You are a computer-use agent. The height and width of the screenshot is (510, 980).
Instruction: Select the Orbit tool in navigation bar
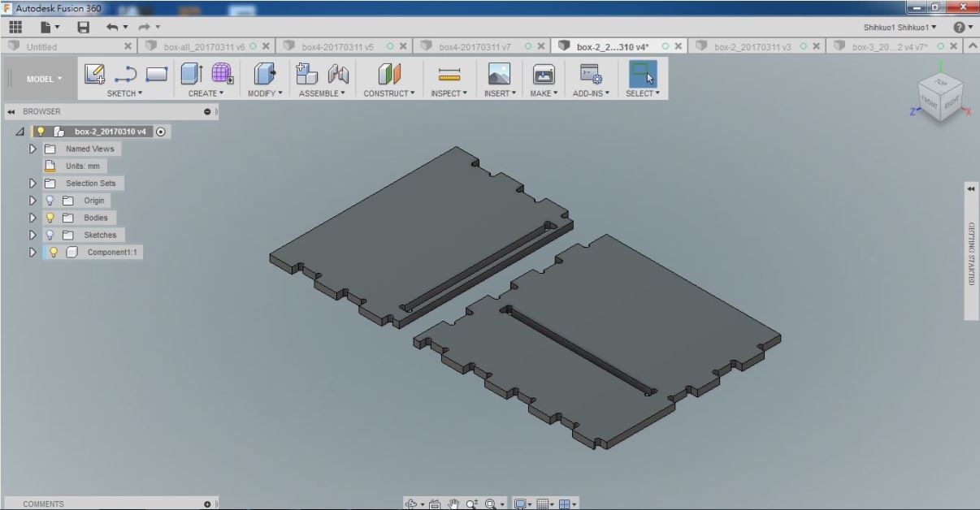[411, 504]
